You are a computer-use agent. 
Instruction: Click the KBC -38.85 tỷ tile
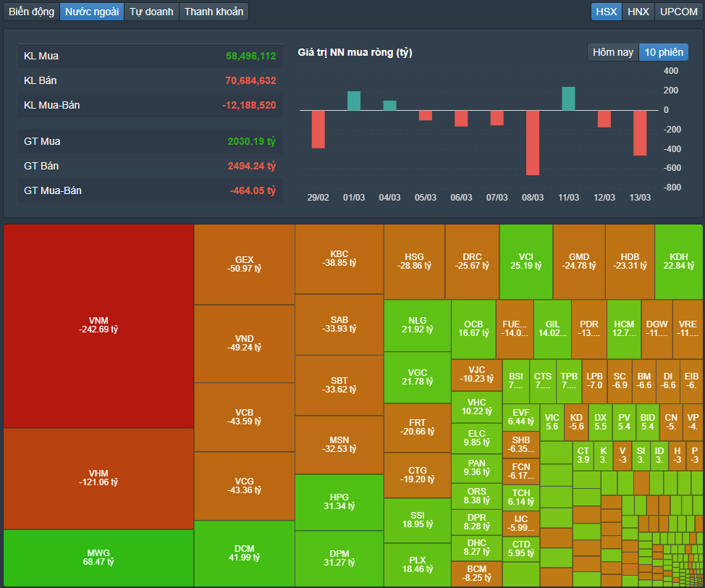click(x=339, y=259)
